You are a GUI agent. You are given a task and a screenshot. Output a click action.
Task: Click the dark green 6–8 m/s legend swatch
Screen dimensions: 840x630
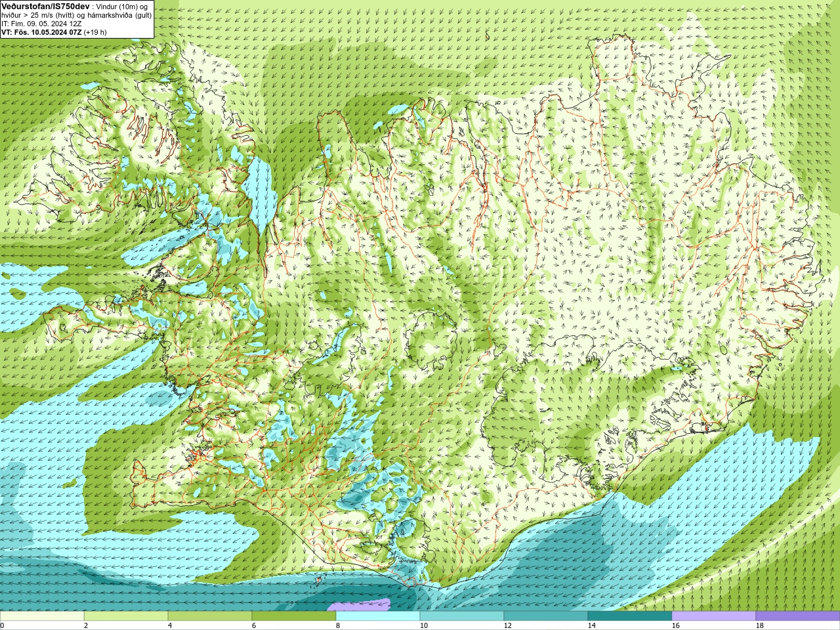pyautogui.click(x=294, y=616)
